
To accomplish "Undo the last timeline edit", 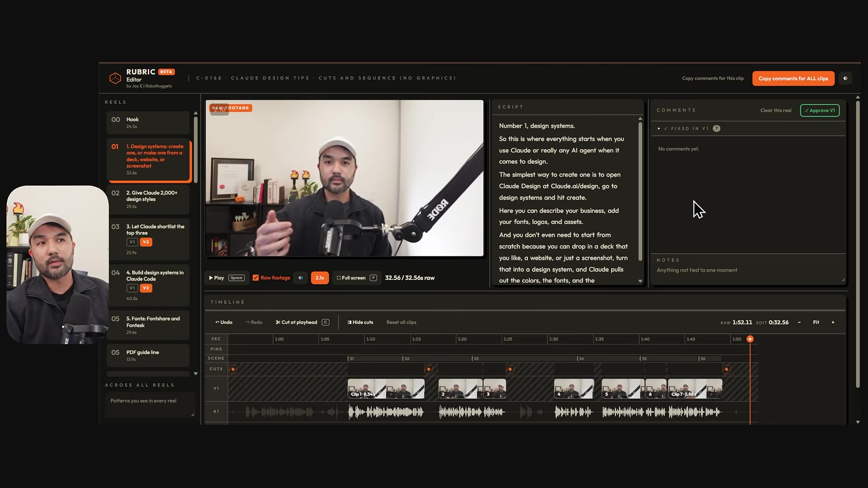I will 224,322.
